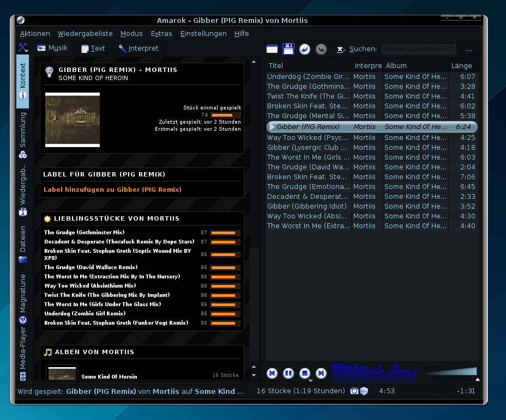Screen dimensions: 506x420
Task: Click the elapsed time 4:53 label
Action: point(387,391)
